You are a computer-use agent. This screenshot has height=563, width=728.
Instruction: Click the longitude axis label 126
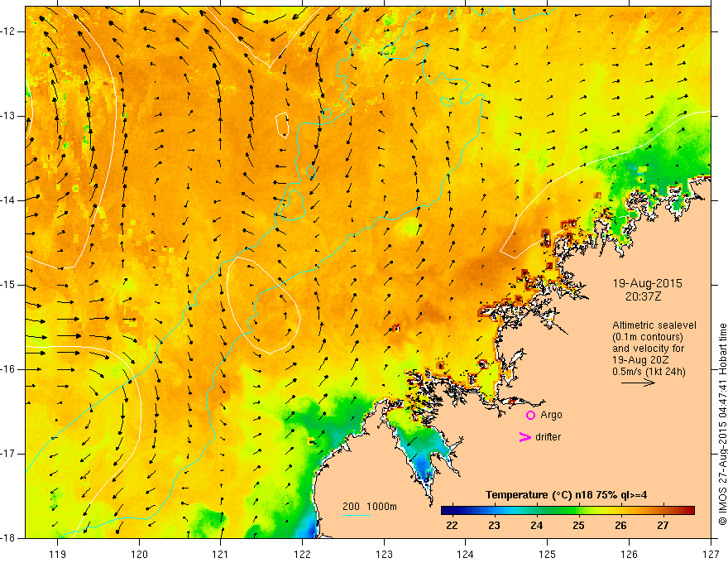point(629,554)
